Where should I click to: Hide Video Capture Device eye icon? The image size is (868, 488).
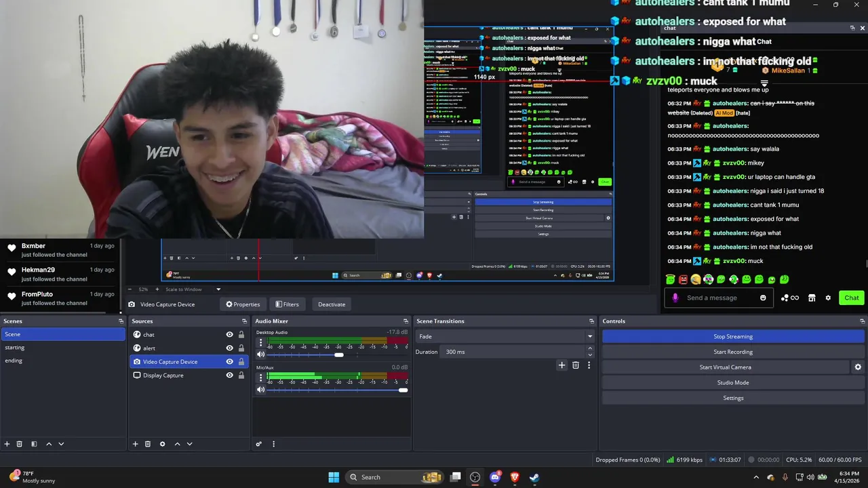229,362
